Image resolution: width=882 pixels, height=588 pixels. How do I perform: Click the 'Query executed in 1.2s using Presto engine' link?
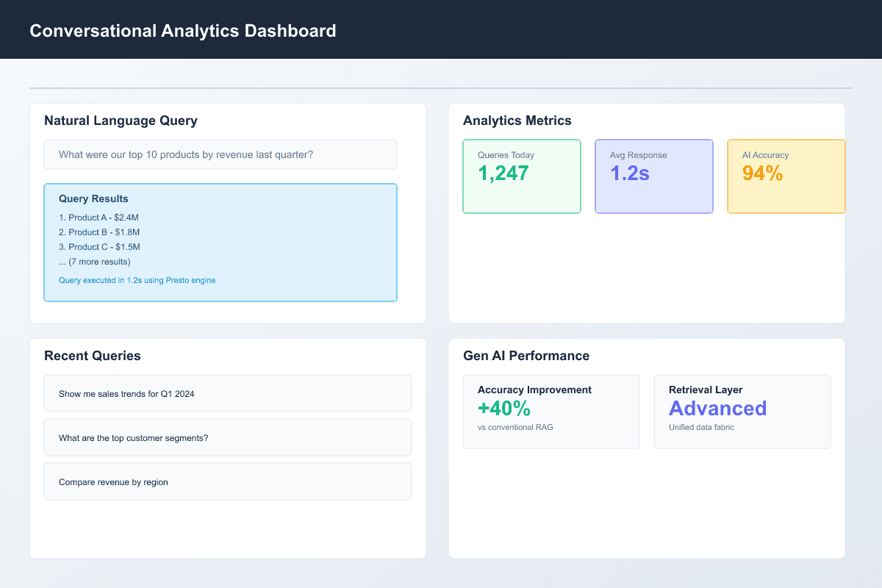[137, 280]
